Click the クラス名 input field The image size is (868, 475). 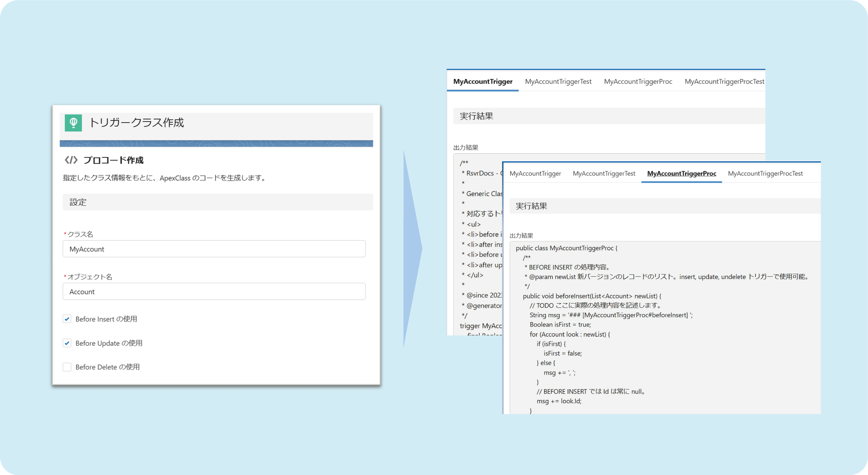[214, 249]
